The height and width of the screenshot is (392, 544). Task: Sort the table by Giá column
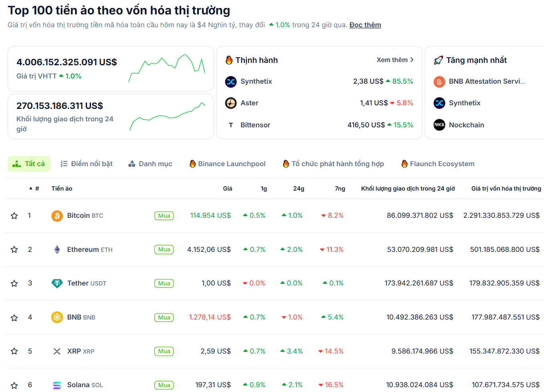point(227,189)
